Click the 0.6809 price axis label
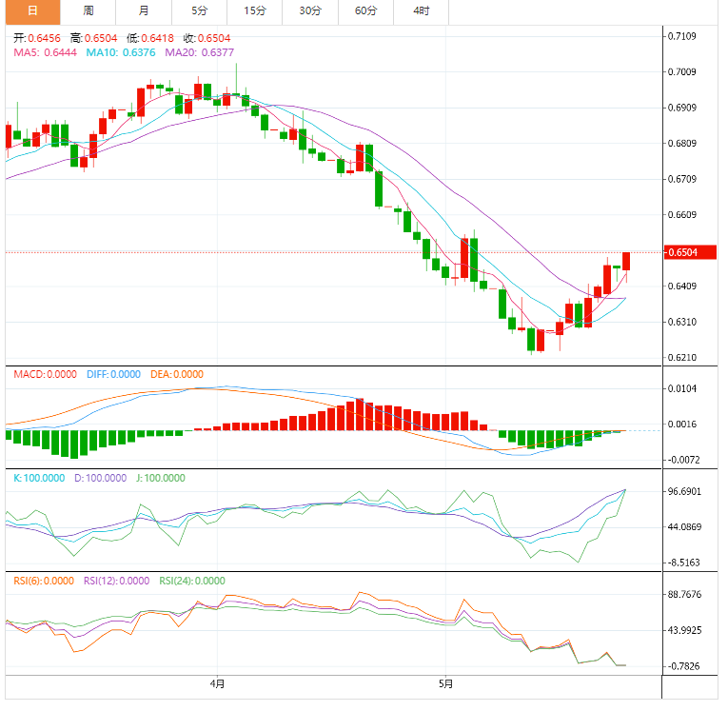 (682, 144)
